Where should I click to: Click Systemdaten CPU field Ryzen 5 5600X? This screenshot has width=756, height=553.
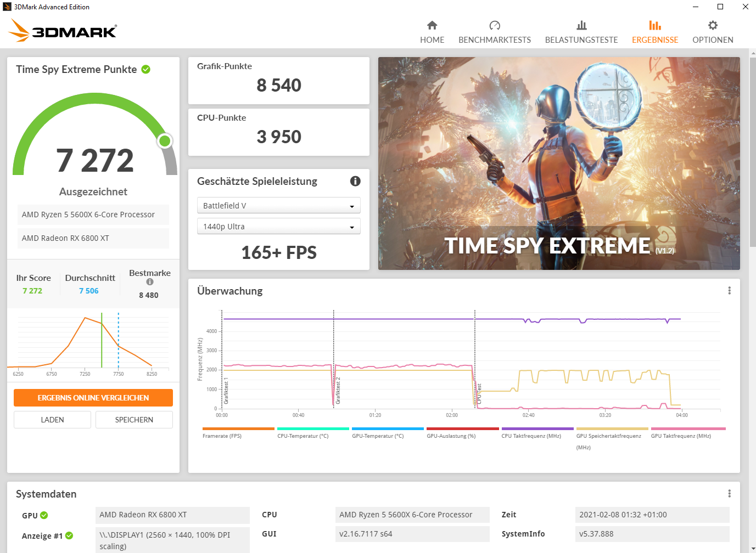click(412, 515)
